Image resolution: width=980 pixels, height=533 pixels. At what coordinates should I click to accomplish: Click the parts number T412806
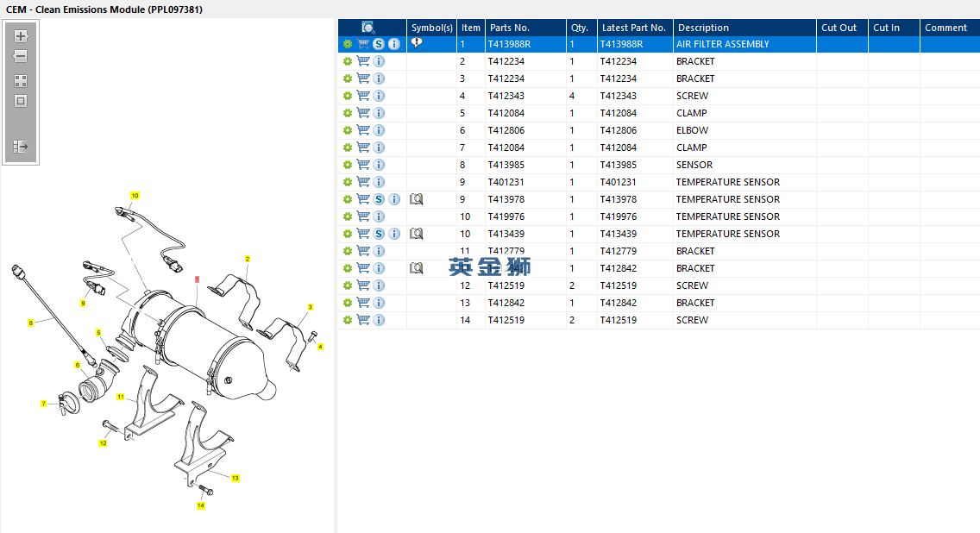click(x=506, y=130)
